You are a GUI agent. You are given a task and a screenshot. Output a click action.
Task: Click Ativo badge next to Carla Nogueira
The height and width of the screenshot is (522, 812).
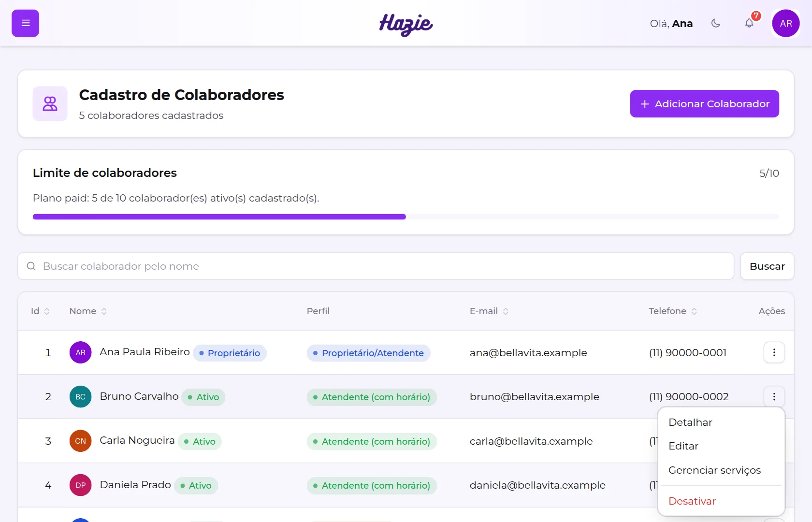(x=200, y=441)
